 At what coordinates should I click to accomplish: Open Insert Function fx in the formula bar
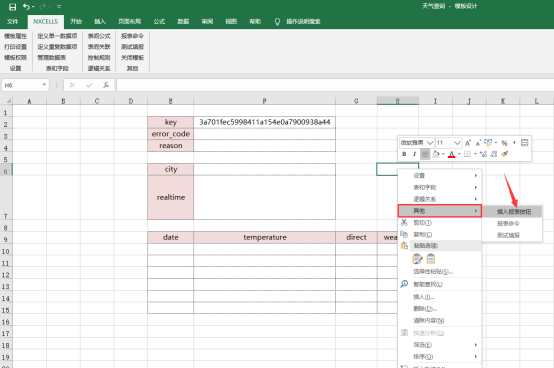click(x=106, y=85)
